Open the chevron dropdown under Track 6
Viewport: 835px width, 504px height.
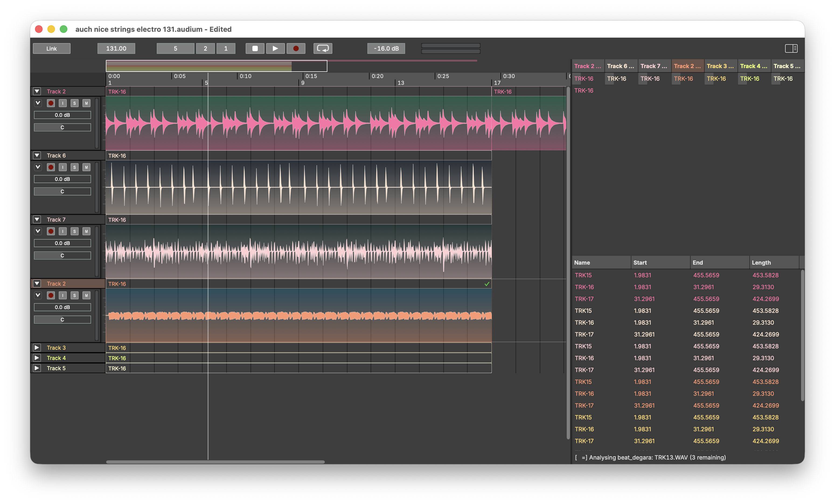38,167
